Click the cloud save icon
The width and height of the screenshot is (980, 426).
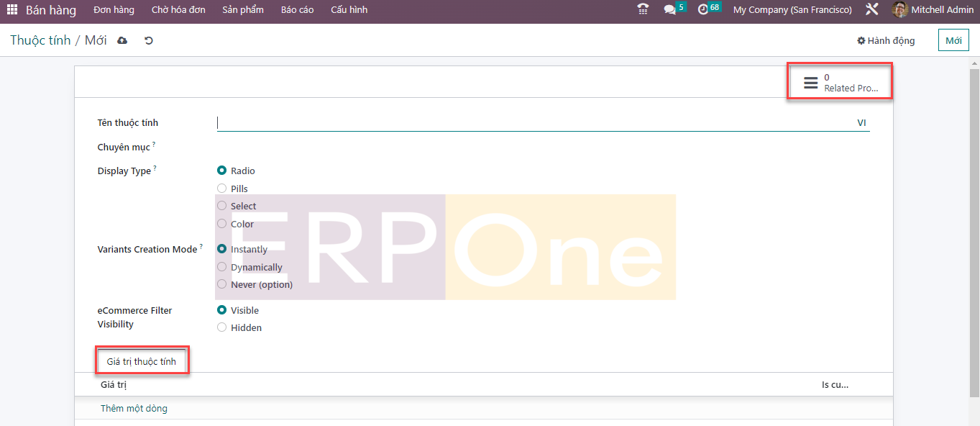click(x=122, y=40)
